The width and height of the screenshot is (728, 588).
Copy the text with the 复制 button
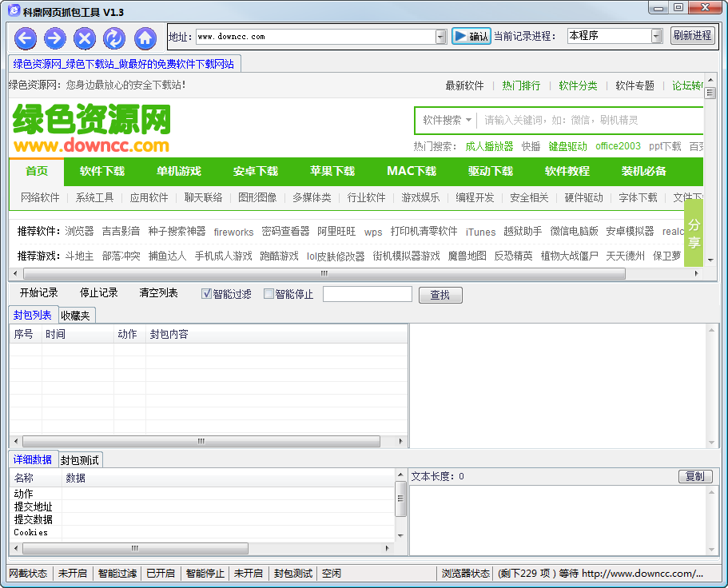[694, 475]
